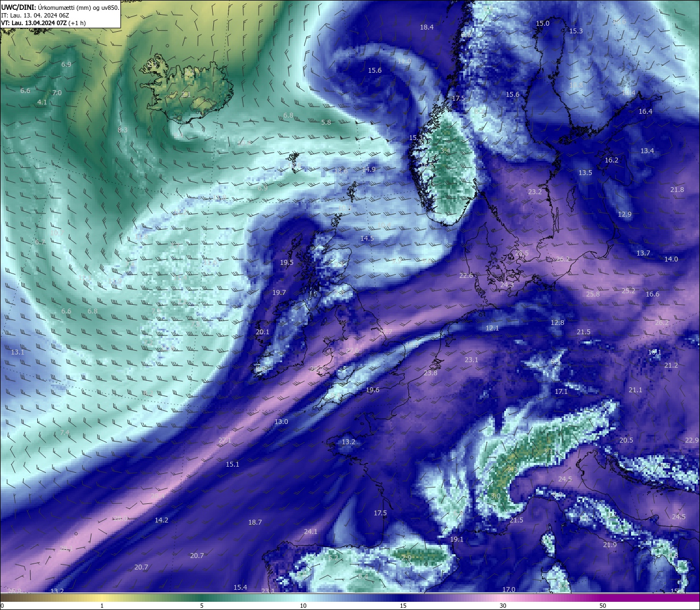Click the 16.2 value label
This screenshot has width=700, height=610.
[x=611, y=160]
